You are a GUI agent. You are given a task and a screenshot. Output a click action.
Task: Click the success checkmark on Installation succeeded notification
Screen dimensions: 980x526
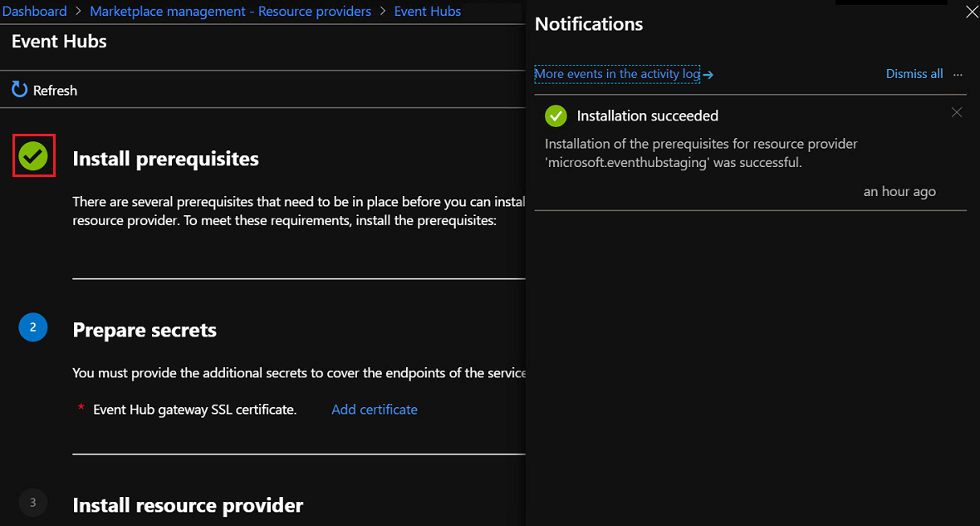[556, 116]
